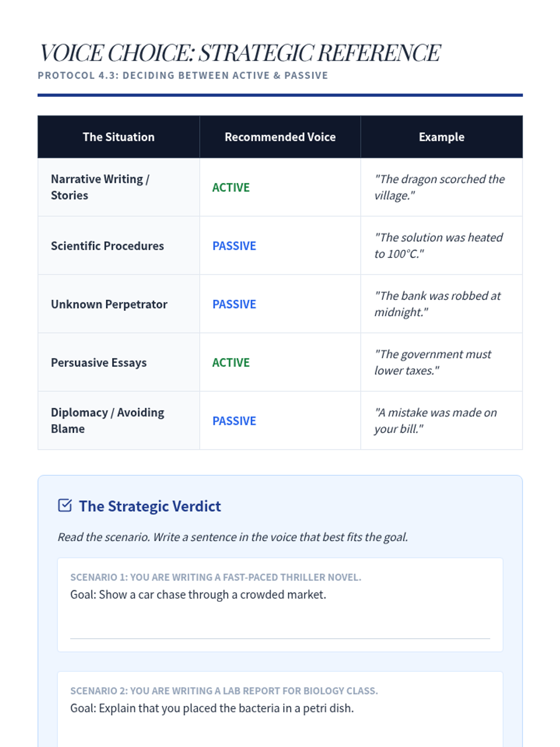
Task: Click the Persuasive Essays row label
Action: (x=99, y=363)
